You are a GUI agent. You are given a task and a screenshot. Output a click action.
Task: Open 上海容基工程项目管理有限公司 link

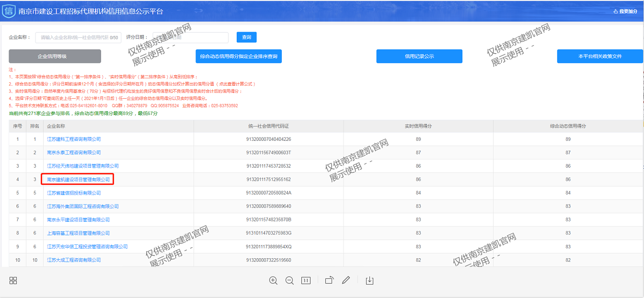click(78, 233)
